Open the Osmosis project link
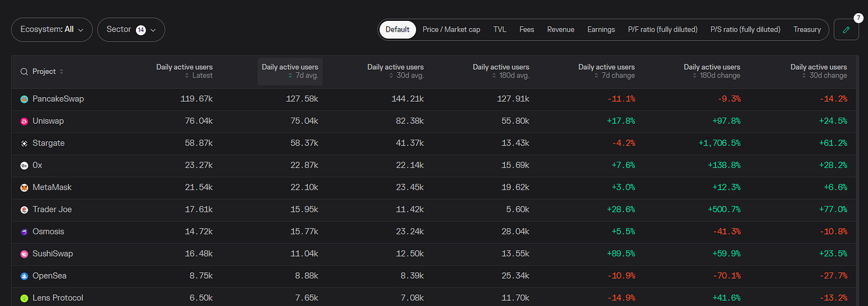This screenshot has width=868, height=306. click(48, 231)
